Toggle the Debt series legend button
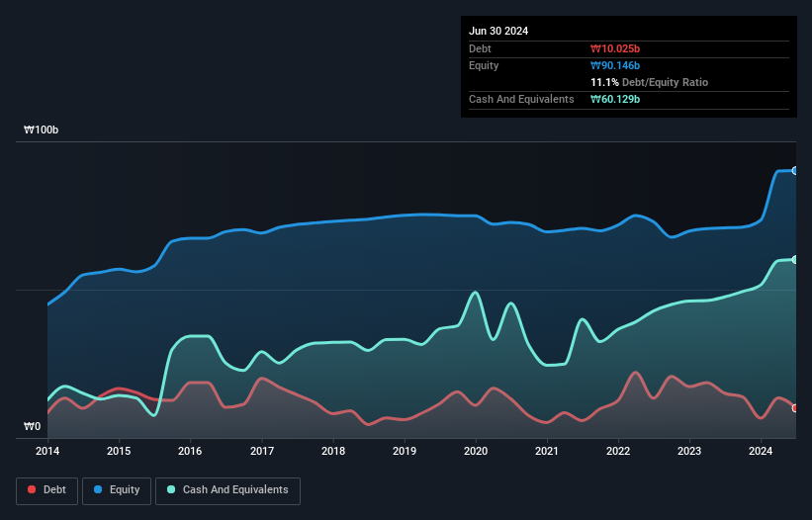812x520 pixels. [x=47, y=490]
